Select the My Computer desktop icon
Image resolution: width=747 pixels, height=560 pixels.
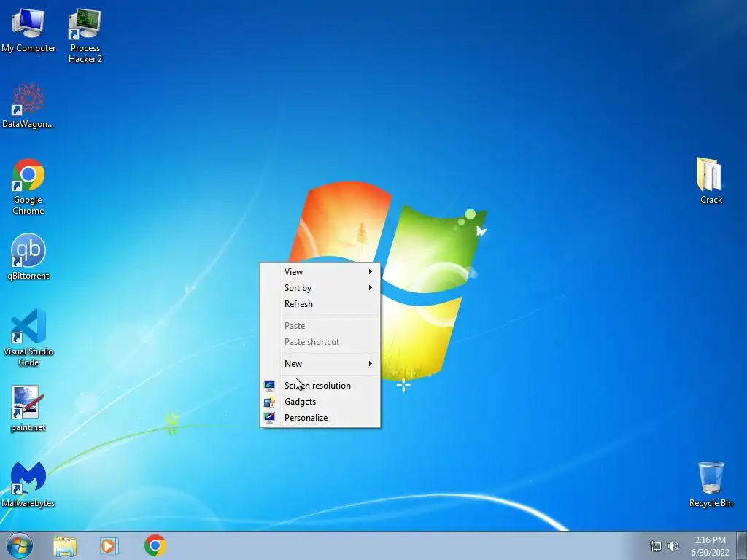pos(28,29)
